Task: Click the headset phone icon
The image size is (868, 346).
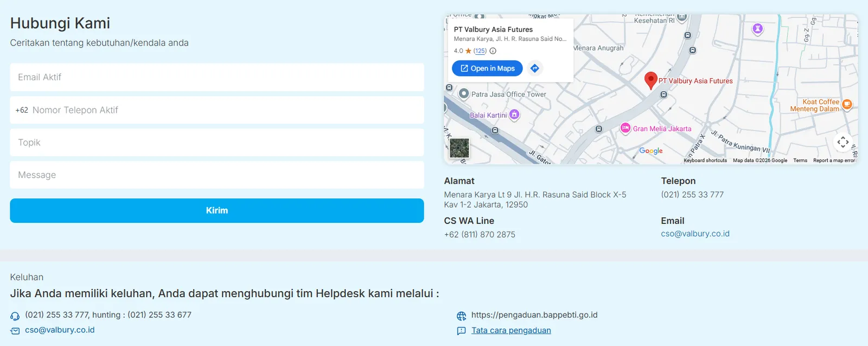Action: pyautogui.click(x=15, y=316)
